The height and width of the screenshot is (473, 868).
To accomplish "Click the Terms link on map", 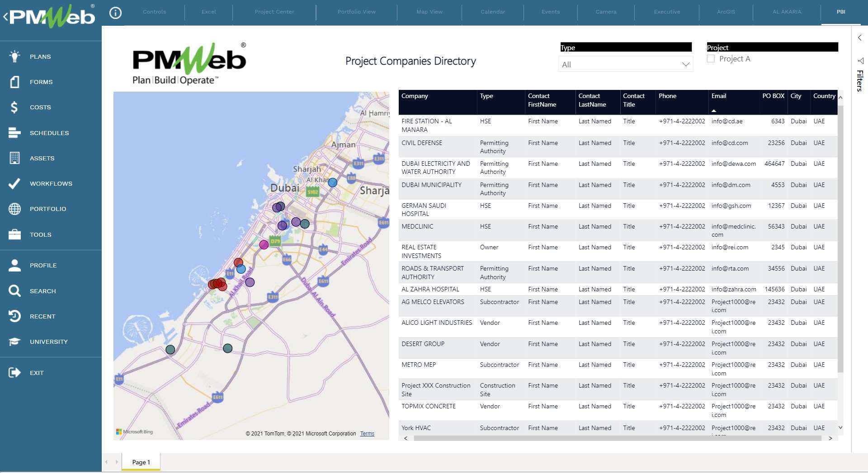I will pos(367,434).
